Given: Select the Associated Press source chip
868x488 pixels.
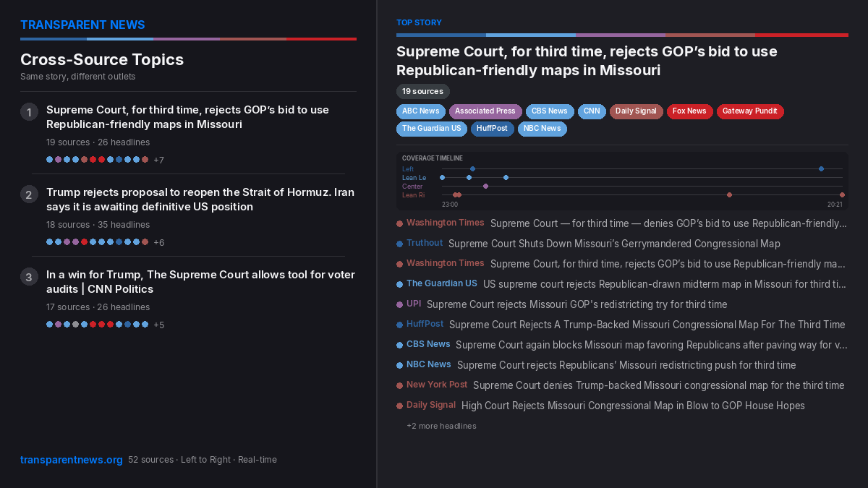Looking at the screenshot, I should coord(485,111).
